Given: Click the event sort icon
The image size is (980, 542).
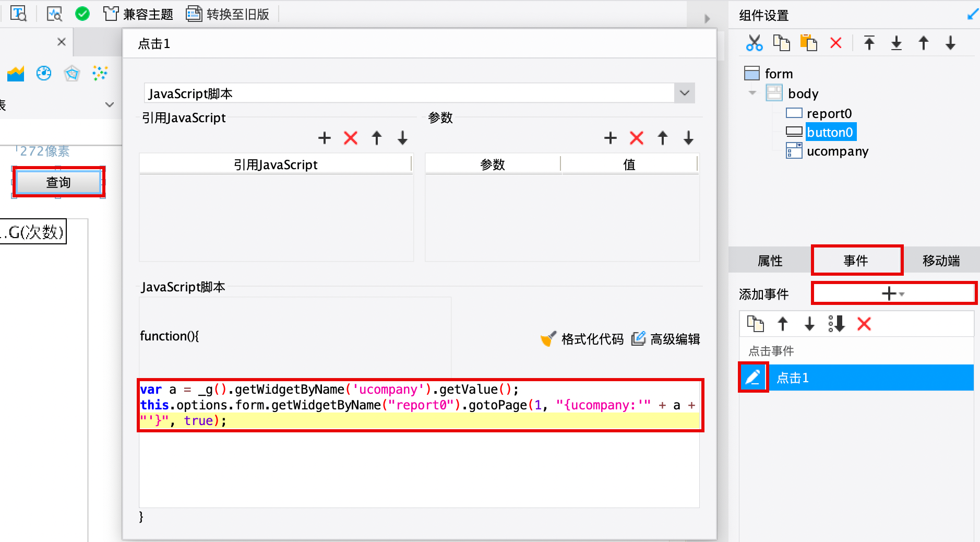Looking at the screenshot, I should coord(836,324).
